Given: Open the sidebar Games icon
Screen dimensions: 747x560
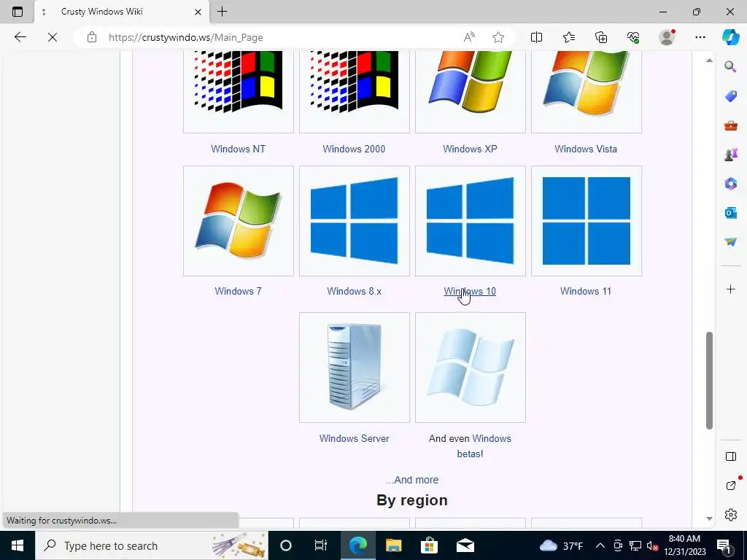Looking at the screenshot, I should pos(730,155).
